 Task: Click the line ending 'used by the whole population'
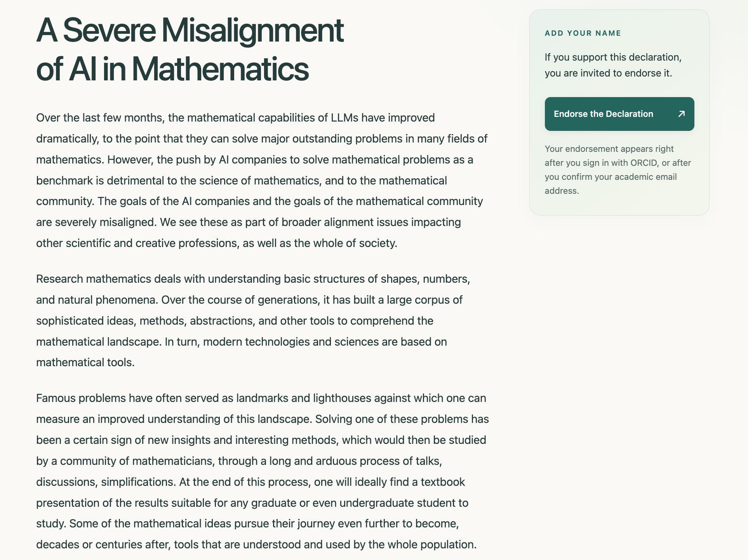[256, 544]
